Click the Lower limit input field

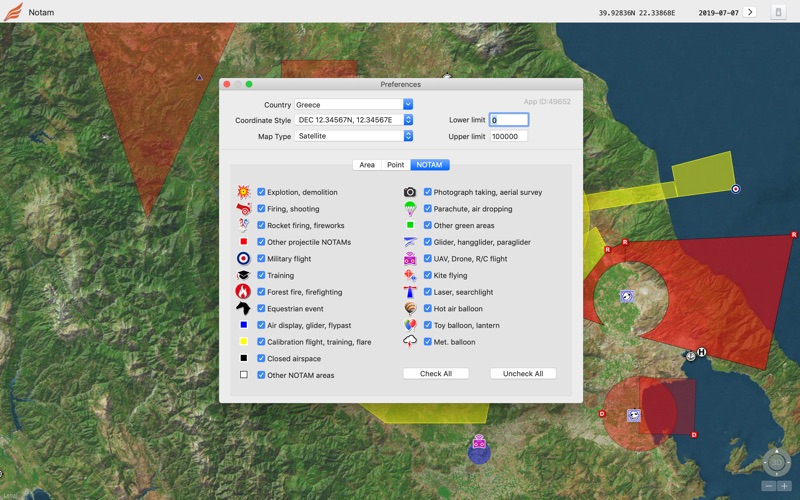(509, 120)
